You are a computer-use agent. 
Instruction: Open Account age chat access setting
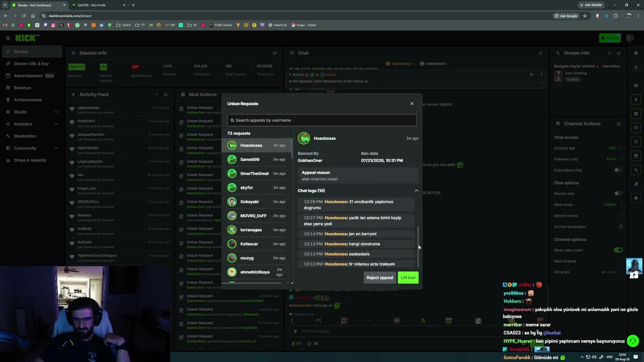(x=589, y=148)
